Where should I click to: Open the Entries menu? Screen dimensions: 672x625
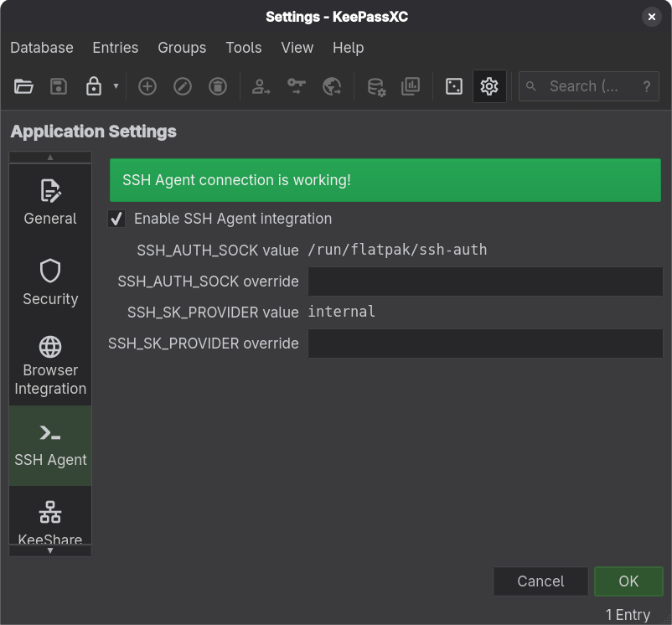[x=116, y=48]
